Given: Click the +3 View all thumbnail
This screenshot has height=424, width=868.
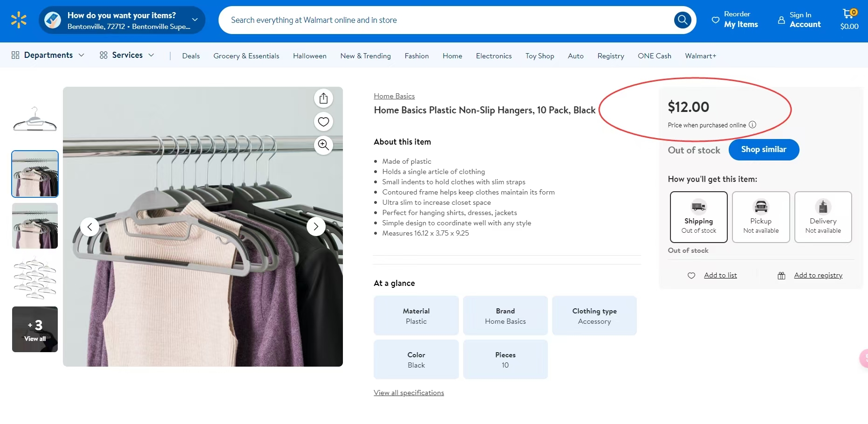Looking at the screenshot, I should click(x=35, y=329).
